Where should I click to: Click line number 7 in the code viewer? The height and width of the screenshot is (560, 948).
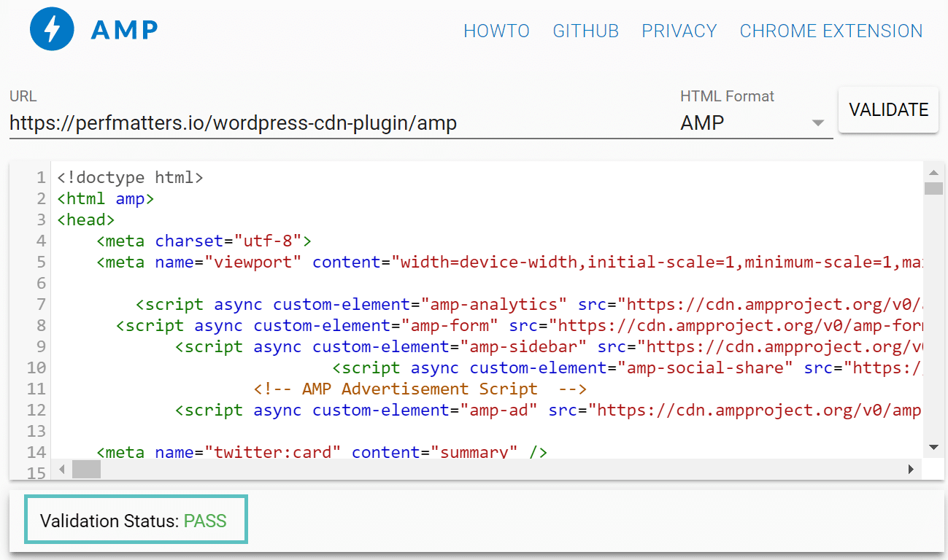(40, 304)
